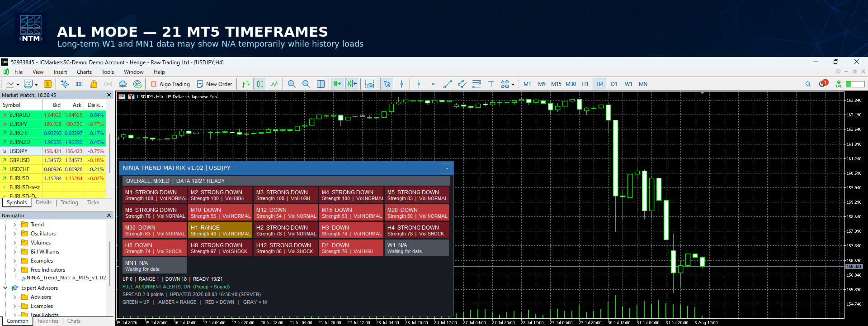868x326 pixels.
Task: Select the USDJPY row in Market Watch
Action: click(53, 151)
